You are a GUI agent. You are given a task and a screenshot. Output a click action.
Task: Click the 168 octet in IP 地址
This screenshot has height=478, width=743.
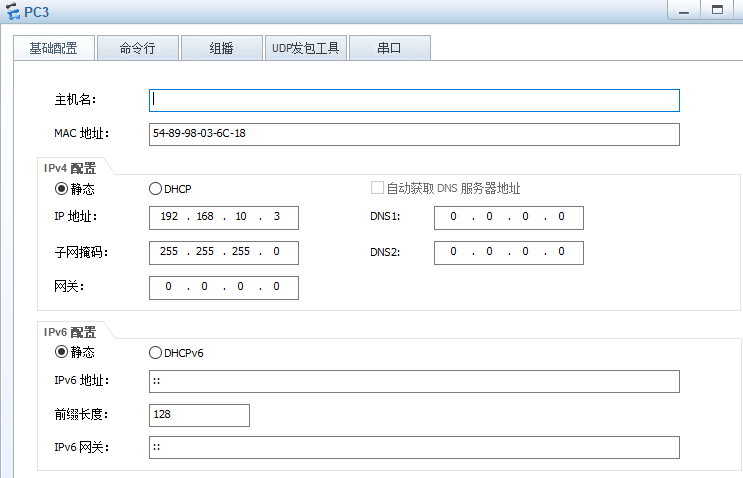(x=205, y=216)
